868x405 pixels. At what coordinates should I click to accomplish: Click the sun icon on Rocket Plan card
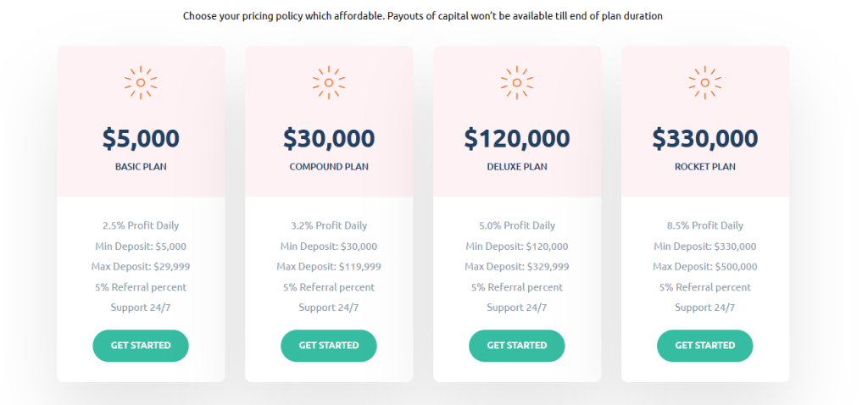[x=705, y=82]
